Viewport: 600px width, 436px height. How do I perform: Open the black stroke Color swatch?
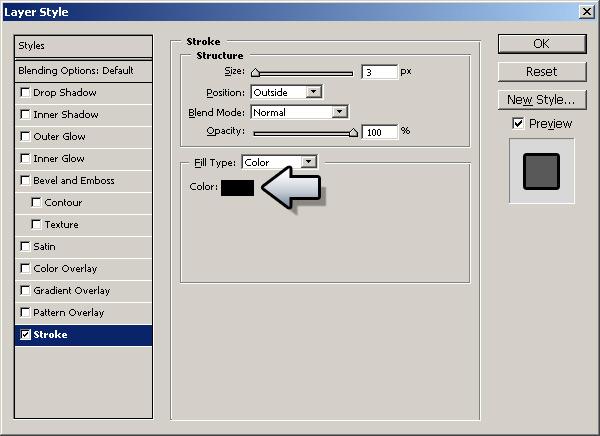237,188
